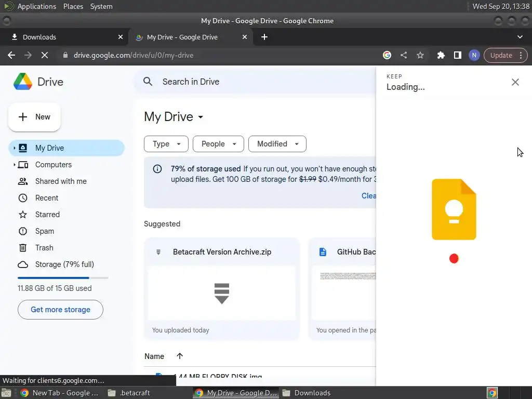Click the taskbar Chrome tray icon

pos(492,393)
